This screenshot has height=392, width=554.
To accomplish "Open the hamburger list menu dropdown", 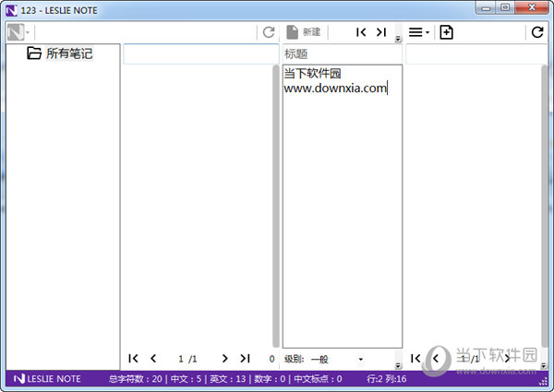I will 419,32.
